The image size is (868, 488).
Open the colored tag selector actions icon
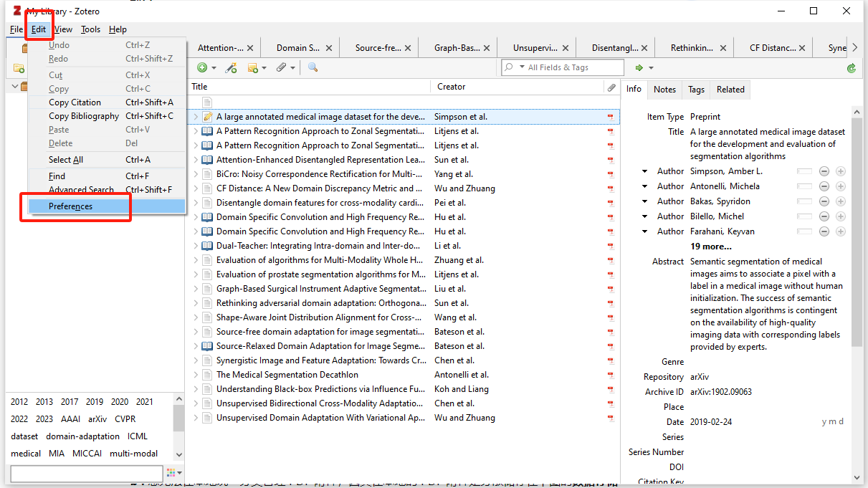[x=171, y=473]
